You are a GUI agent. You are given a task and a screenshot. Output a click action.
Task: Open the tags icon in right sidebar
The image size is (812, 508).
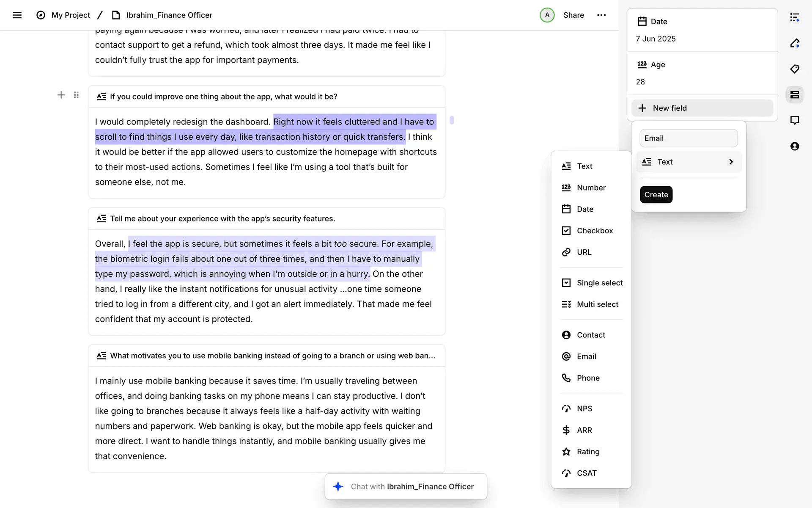(794, 69)
